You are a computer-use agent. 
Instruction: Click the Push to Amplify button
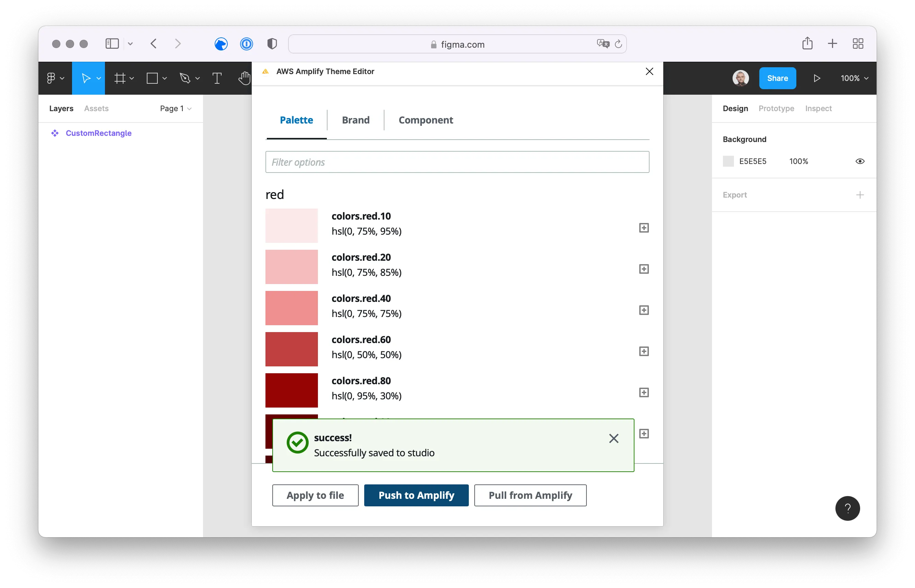(x=416, y=495)
